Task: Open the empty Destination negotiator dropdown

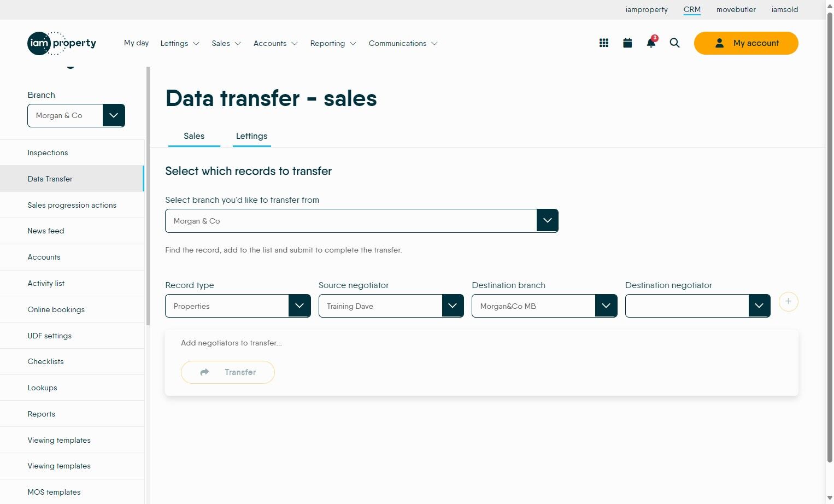Action: (x=698, y=306)
